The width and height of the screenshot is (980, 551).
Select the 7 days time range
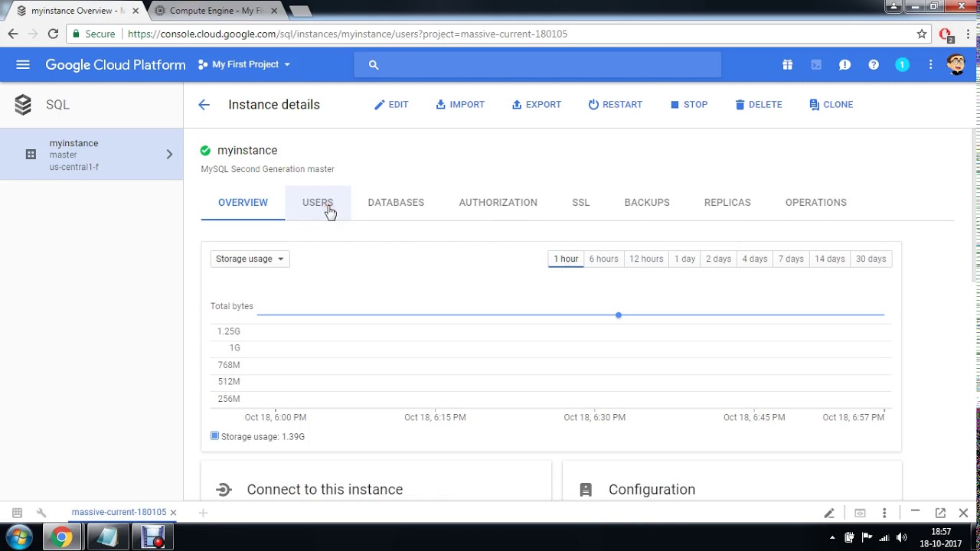(791, 259)
